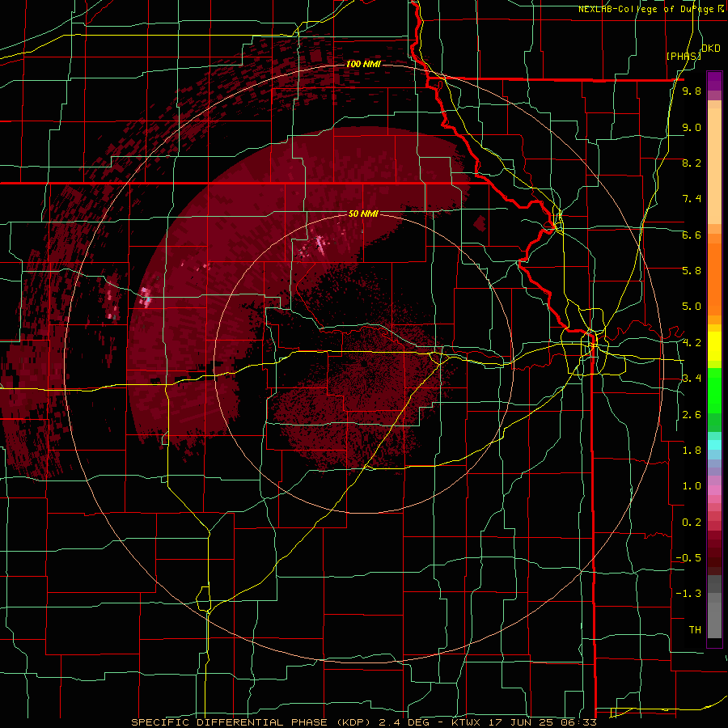Click the 0.2 legend value
The width and height of the screenshot is (728, 728).
[x=692, y=522]
